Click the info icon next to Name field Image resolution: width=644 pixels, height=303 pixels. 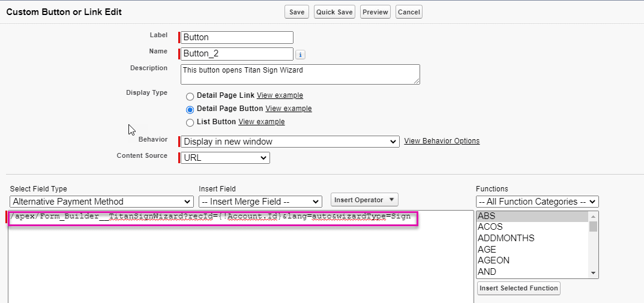point(301,55)
